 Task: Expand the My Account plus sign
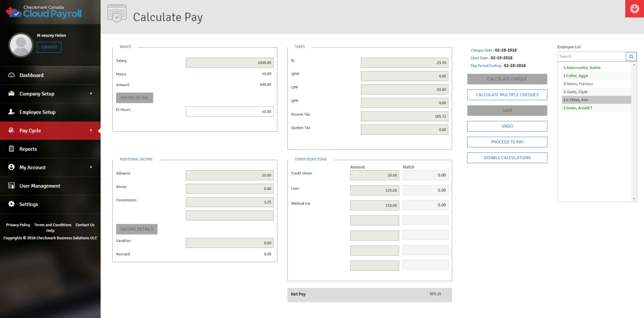coord(91,167)
